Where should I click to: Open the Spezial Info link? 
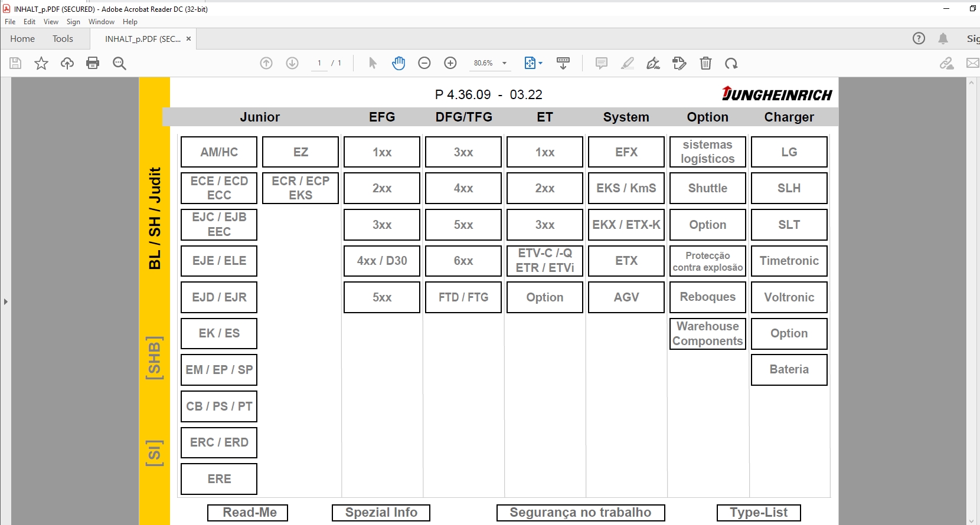(x=381, y=513)
